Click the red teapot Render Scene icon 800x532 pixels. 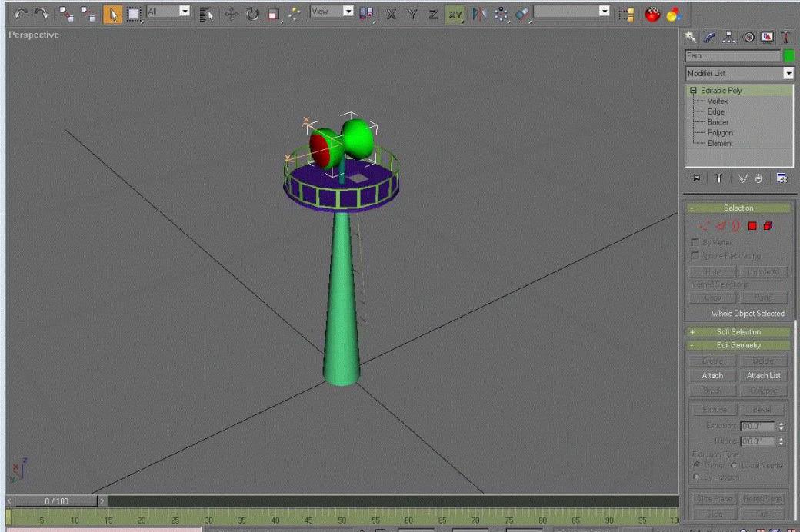tap(652, 14)
